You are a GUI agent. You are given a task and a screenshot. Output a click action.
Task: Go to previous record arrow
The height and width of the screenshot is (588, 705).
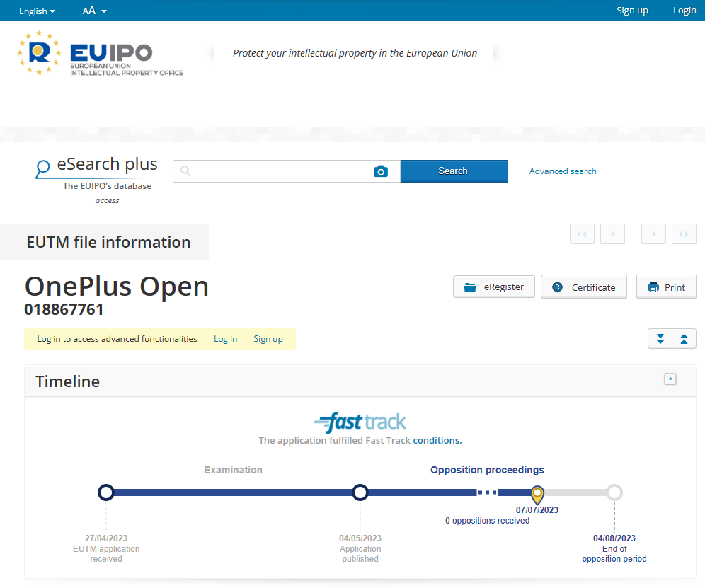[x=612, y=234]
